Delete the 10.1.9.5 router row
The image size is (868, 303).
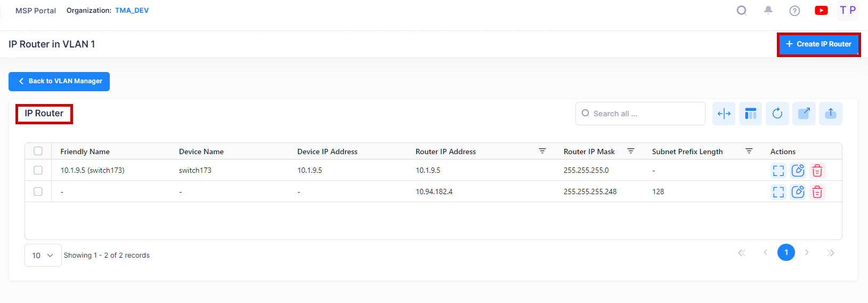pos(817,171)
